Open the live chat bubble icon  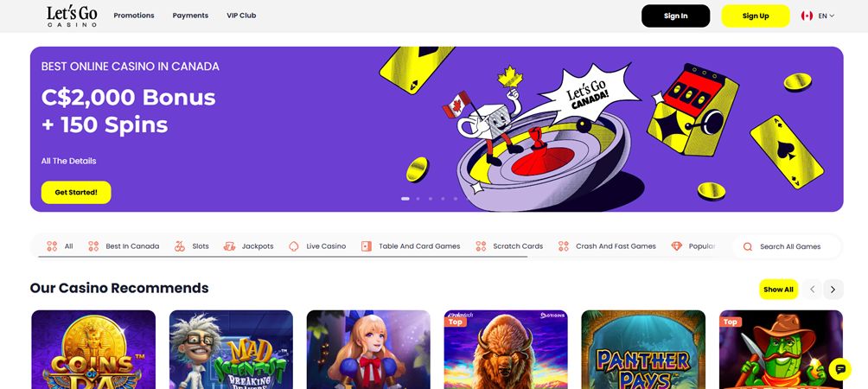pos(839,369)
